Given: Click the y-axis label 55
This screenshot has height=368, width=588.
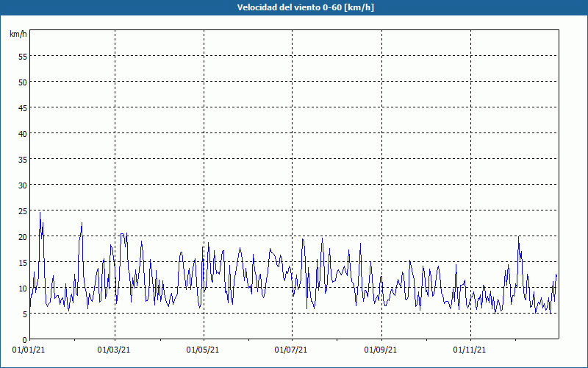Looking at the screenshot, I should point(23,57).
